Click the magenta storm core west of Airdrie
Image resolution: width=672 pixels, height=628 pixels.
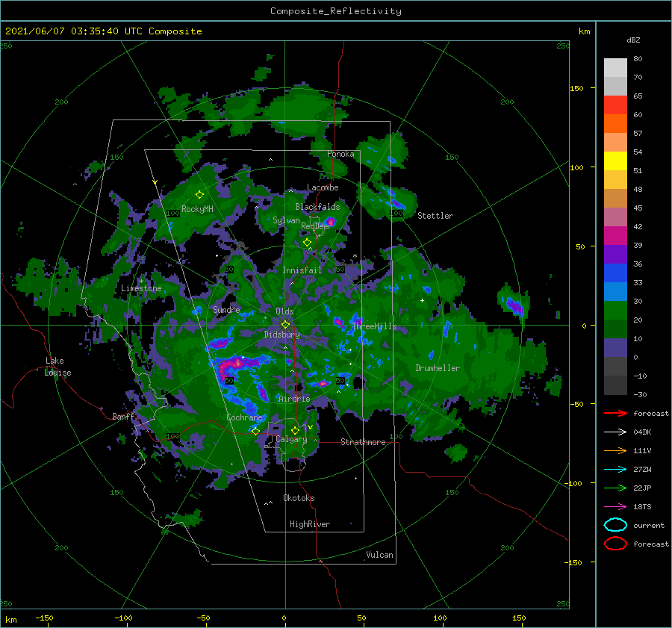(234, 364)
